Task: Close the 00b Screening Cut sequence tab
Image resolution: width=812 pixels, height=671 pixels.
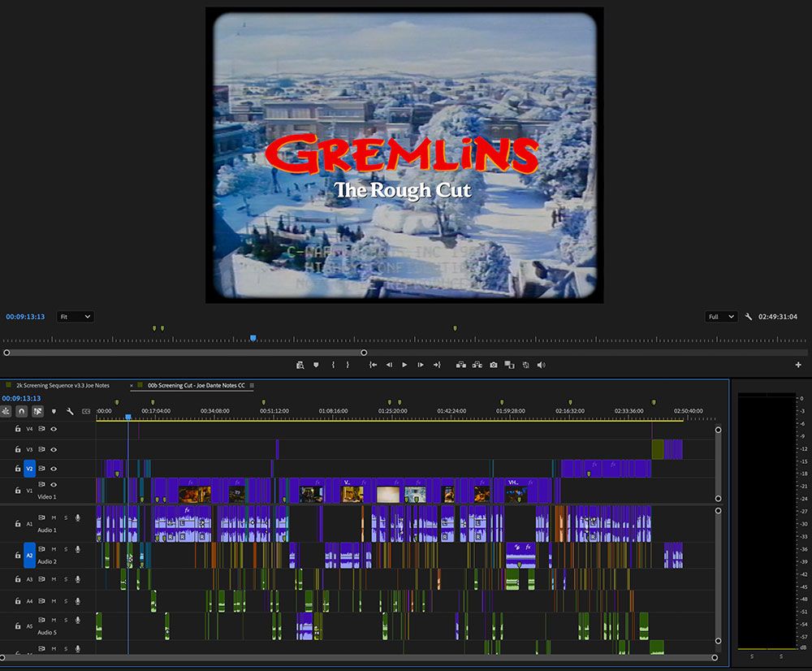Action: [131, 386]
